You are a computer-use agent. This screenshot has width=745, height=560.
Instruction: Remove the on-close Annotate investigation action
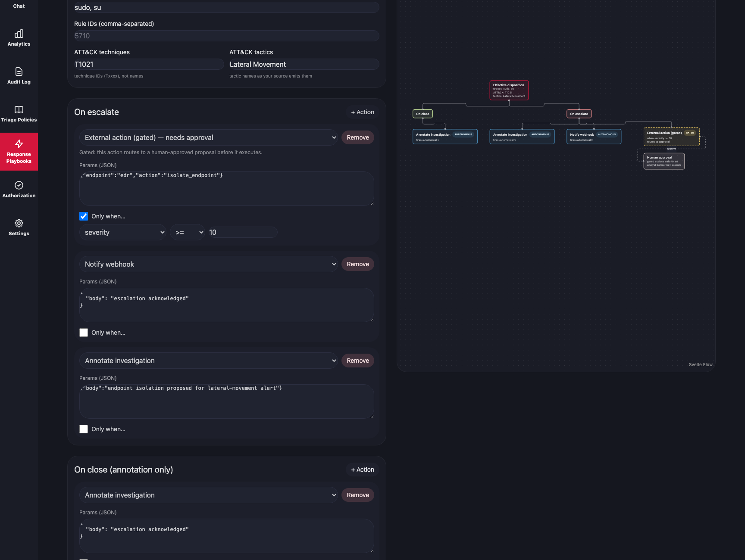click(x=358, y=495)
